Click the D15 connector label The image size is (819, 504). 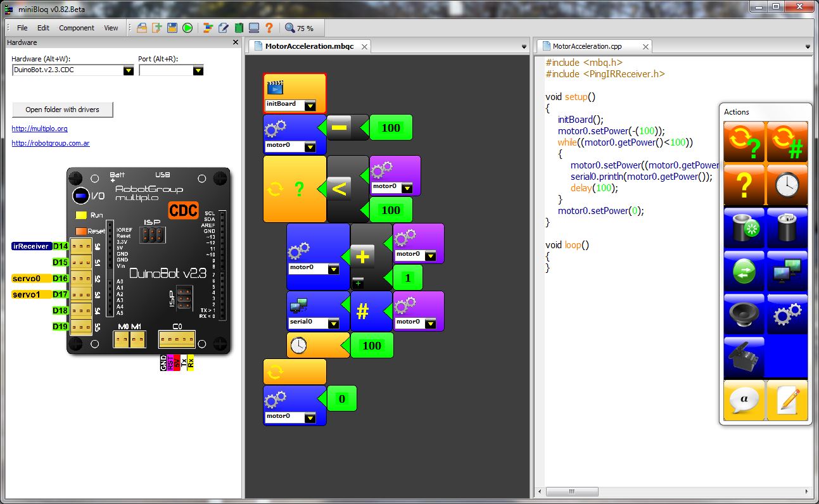(61, 262)
